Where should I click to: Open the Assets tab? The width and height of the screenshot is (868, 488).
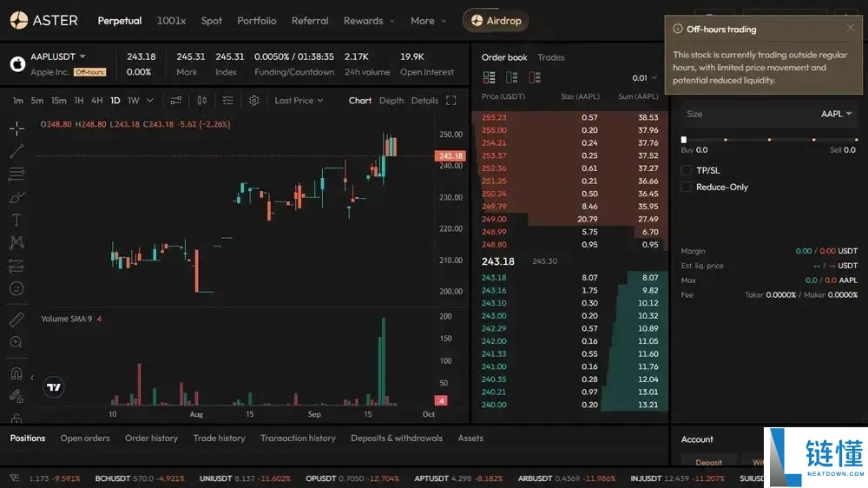(x=470, y=439)
